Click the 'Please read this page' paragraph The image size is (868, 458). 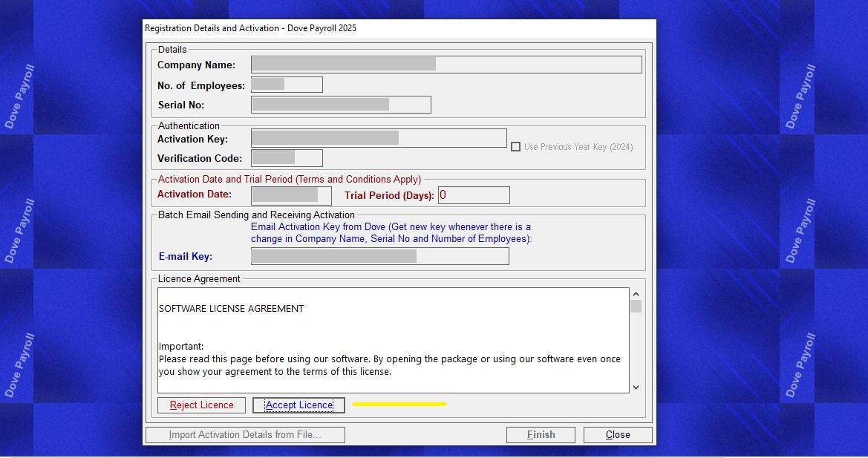point(390,365)
